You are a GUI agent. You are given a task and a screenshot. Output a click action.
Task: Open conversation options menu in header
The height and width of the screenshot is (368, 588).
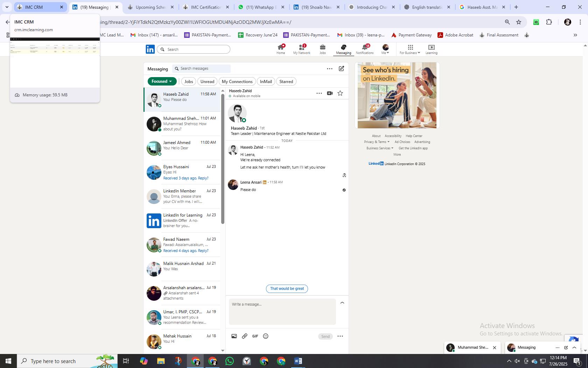click(319, 93)
